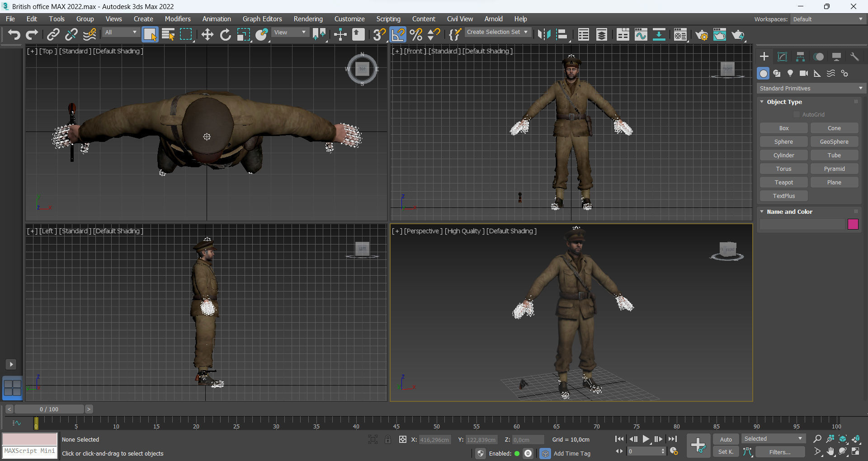This screenshot has width=868, height=461.
Task: Select the Shapes category icon
Action: pyautogui.click(x=777, y=73)
